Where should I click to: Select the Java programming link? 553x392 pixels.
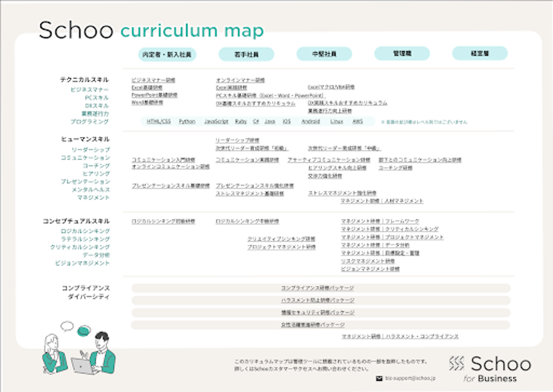tap(270, 122)
